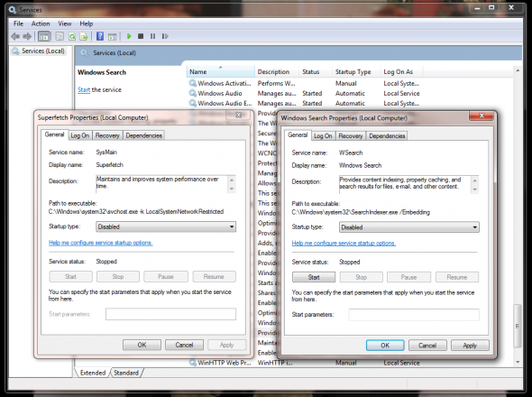Sort services by the Description column
532x397 pixels.
(277, 71)
